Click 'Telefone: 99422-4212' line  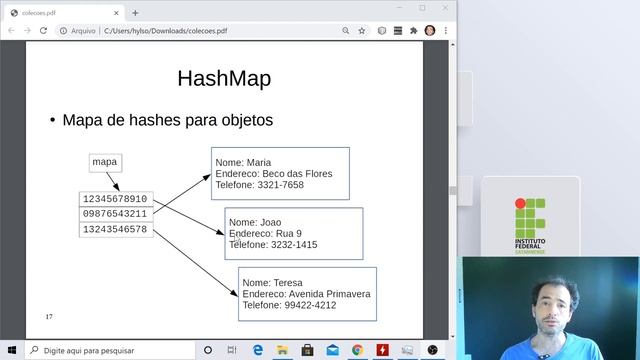pyautogui.click(x=289, y=305)
